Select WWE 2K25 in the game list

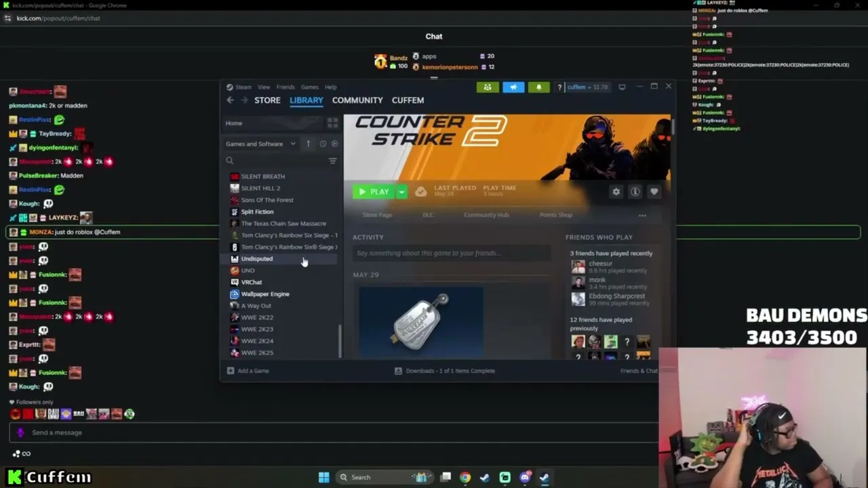click(x=258, y=352)
